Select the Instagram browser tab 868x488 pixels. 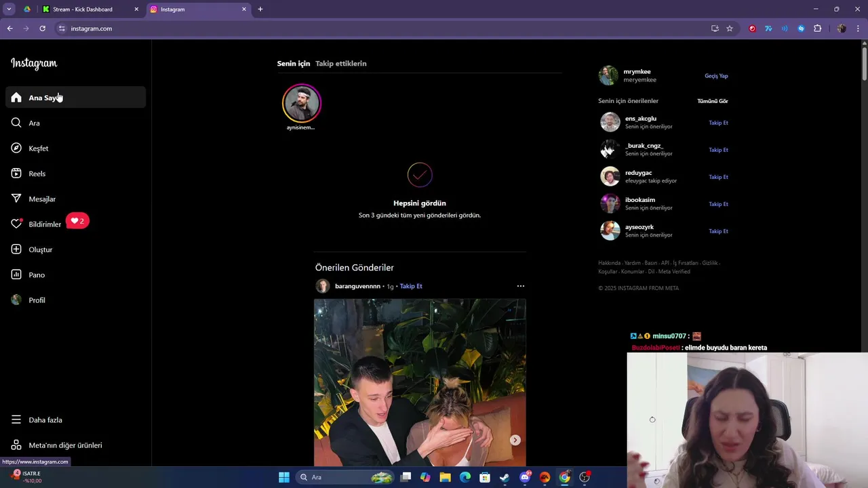pos(197,9)
